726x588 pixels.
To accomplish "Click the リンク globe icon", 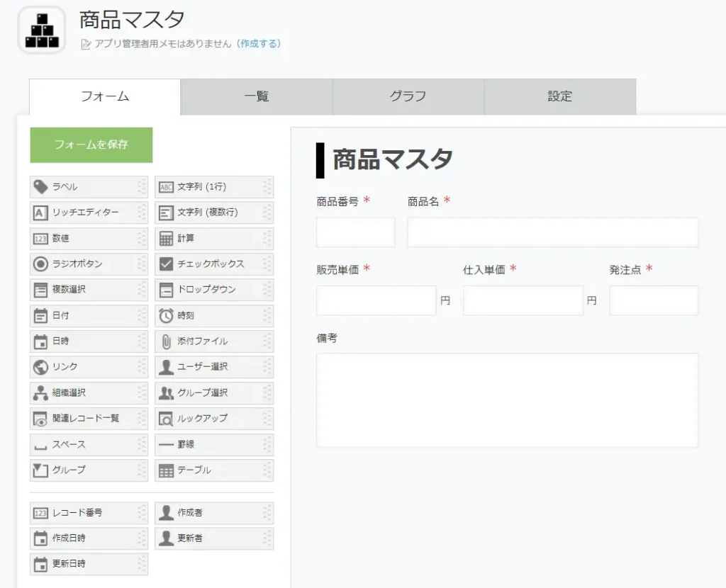I will (x=40, y=367).
